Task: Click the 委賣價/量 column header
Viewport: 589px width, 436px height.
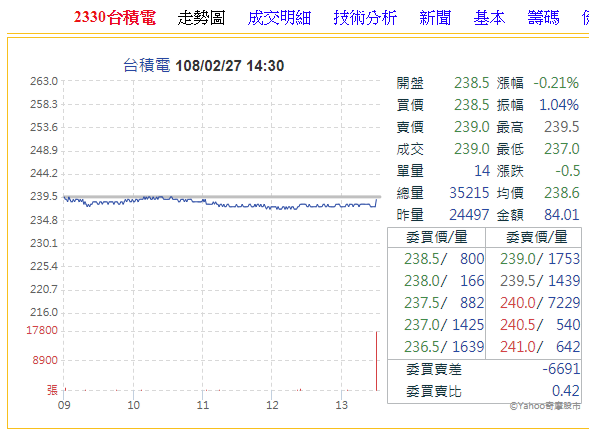Action: (x=536, y=237)
